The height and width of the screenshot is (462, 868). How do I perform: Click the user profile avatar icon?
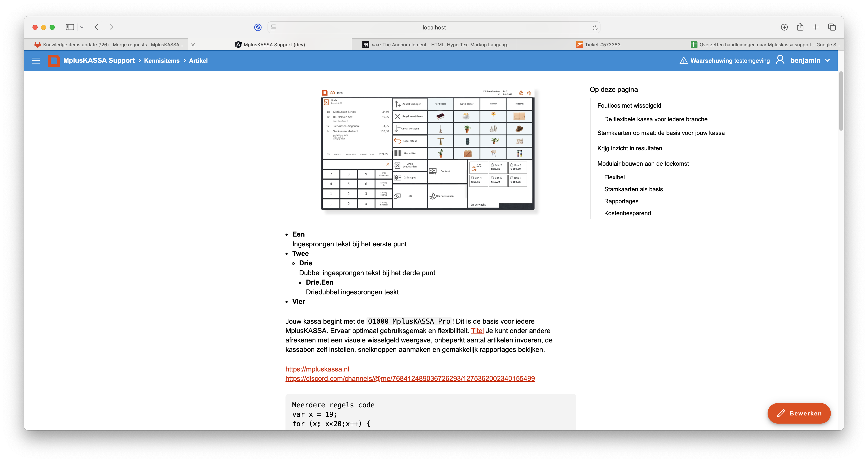pyautogui.click(x=780, y=60)
